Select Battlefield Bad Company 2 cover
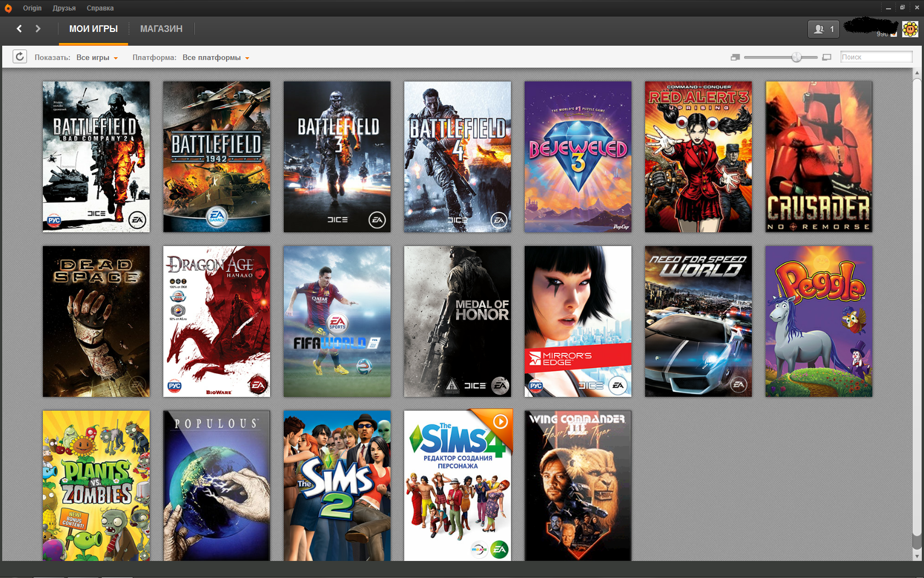The image size is (924, 578). (96, 157)
